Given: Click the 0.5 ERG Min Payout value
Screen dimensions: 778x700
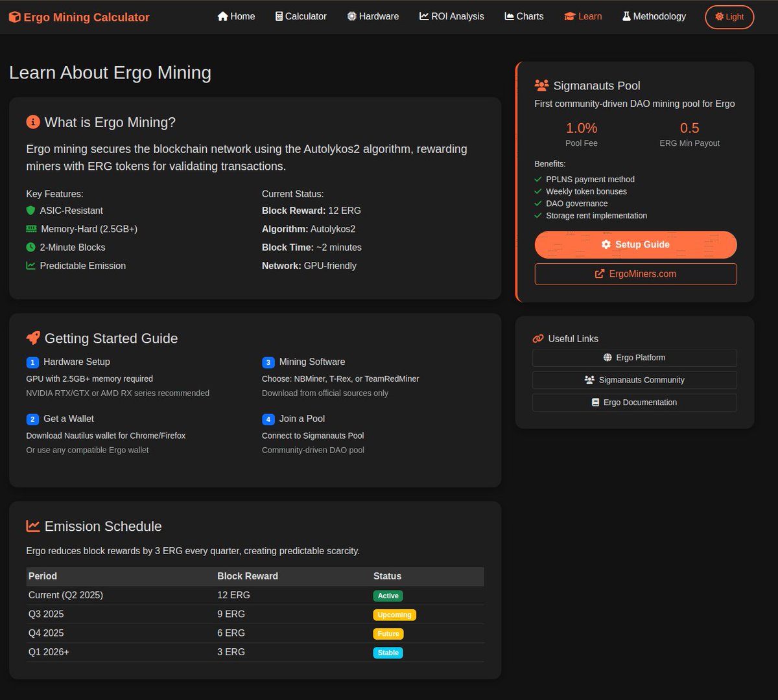Looking at the screenshot, I should click(689, 128).
